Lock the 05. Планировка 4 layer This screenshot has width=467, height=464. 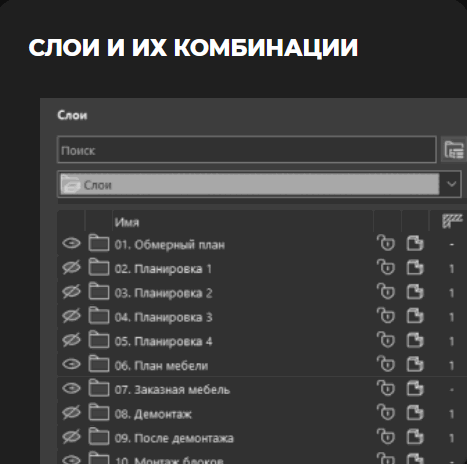386,340
